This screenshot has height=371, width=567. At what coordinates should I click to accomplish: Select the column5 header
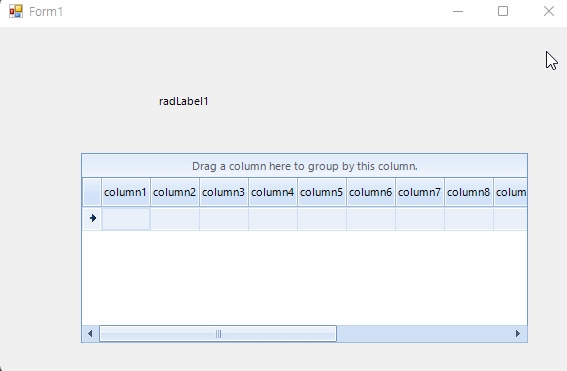click(x=322, y=192)
